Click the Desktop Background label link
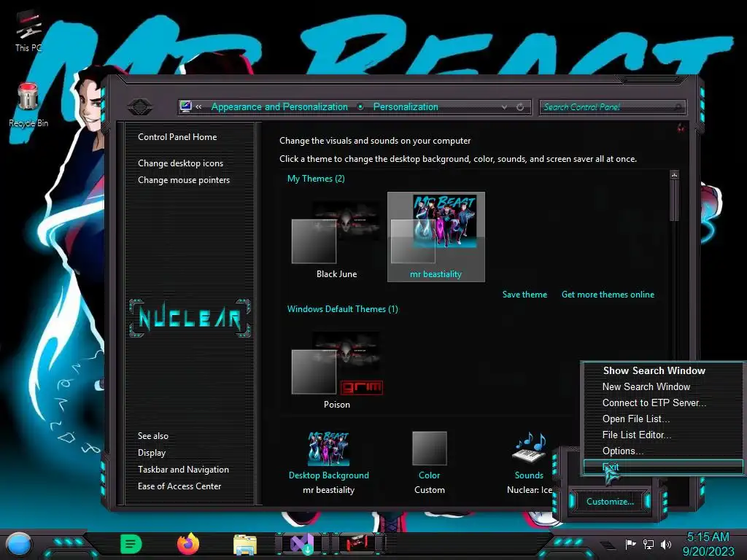 pos(329,475)
